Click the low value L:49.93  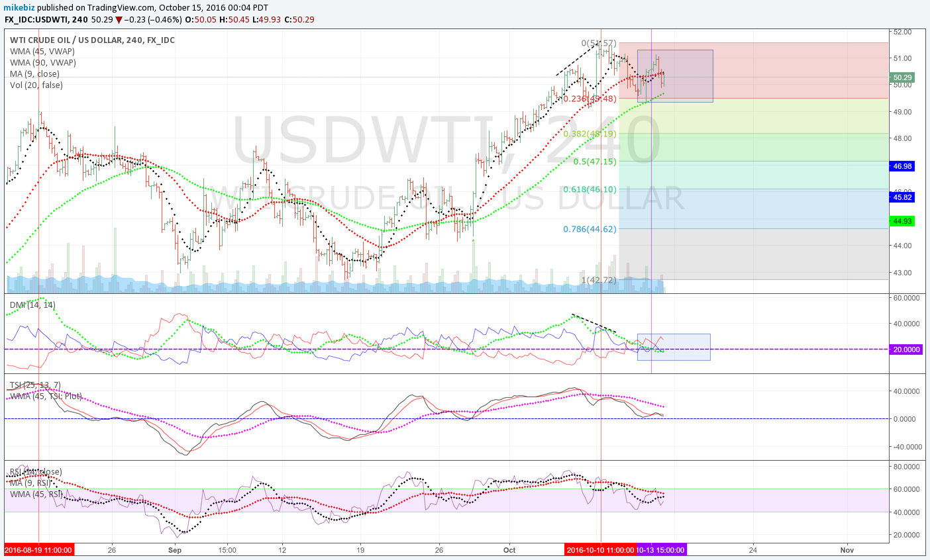click(x=267, y=19)
